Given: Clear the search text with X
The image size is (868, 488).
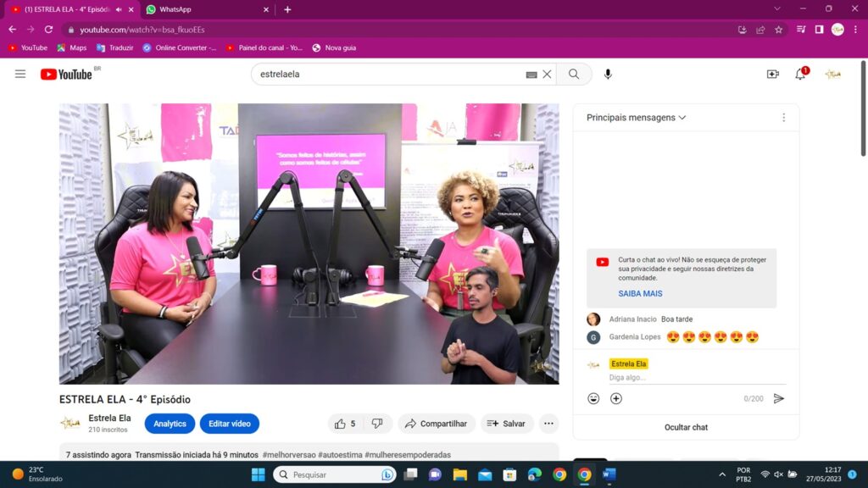Looking at the screenshot, I should pos(547,74).
